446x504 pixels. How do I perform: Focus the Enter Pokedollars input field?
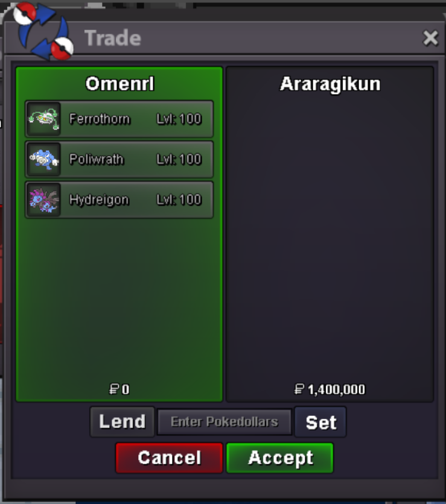225,422
